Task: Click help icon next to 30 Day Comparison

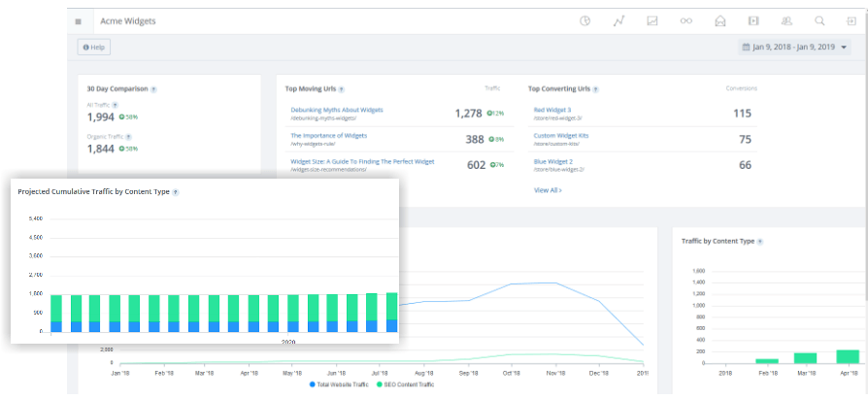Action: click(153, 89)
